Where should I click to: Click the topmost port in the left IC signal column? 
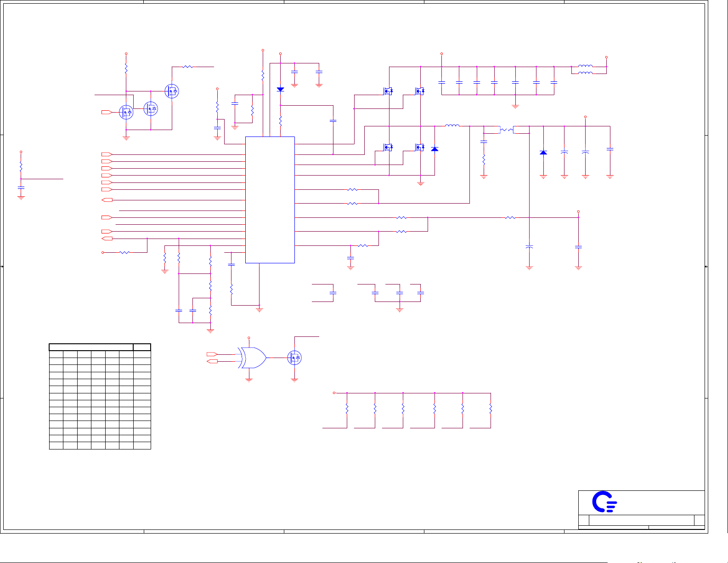pos(107,154)
